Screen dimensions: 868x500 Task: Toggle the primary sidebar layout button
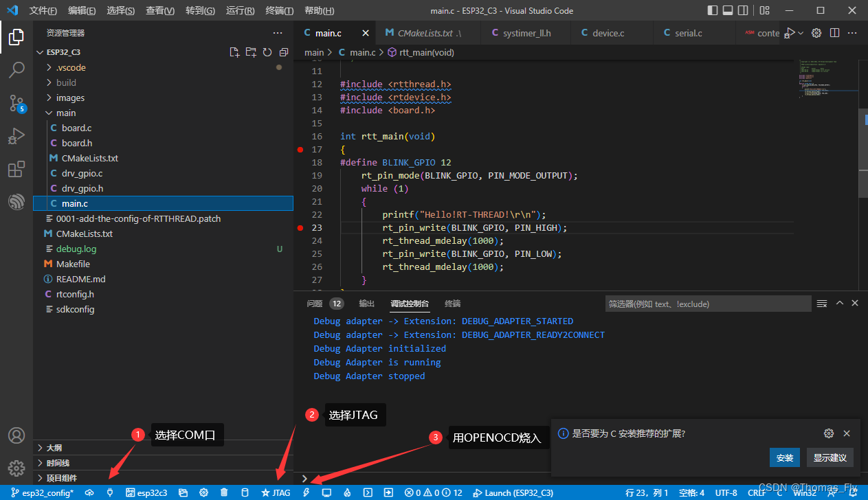tap(713, 10)
